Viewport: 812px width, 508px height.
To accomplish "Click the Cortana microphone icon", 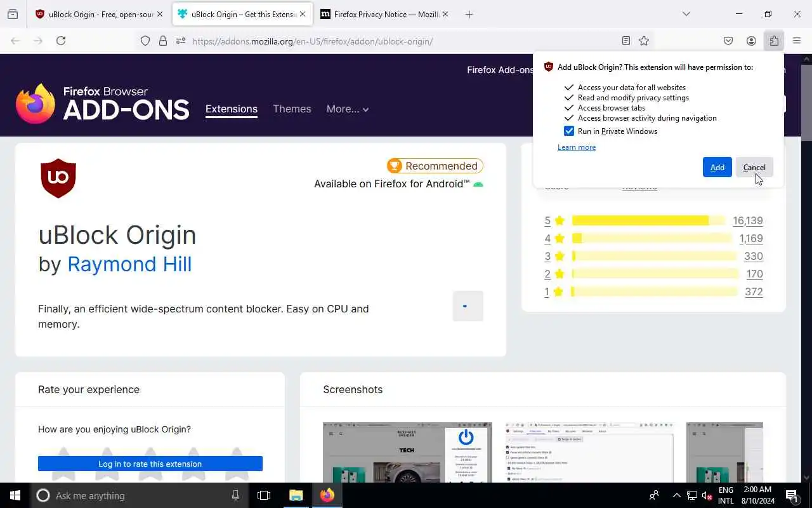I will pos(236,495).
